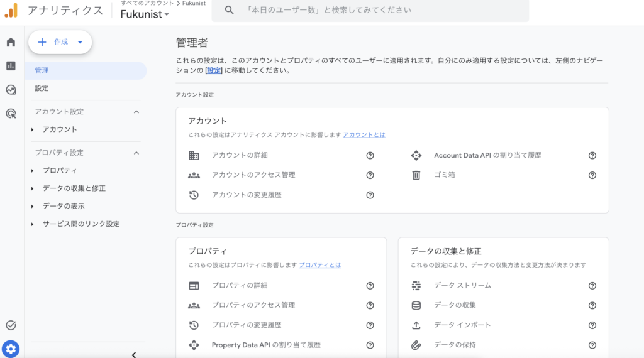Viewport: 644px width, 358px height.
Task: Open help for アカウントの詳細
Action: click(x=370, y=155)
